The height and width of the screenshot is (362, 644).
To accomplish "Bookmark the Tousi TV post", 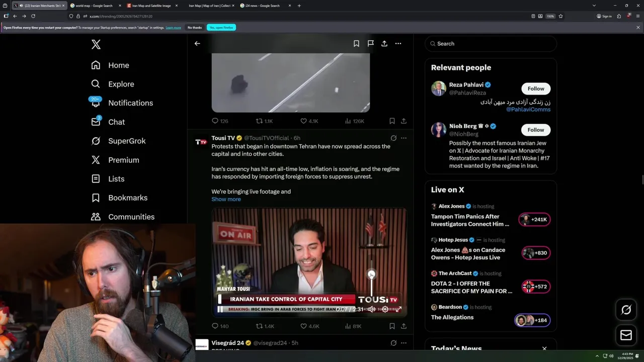I will pos(392,326).
